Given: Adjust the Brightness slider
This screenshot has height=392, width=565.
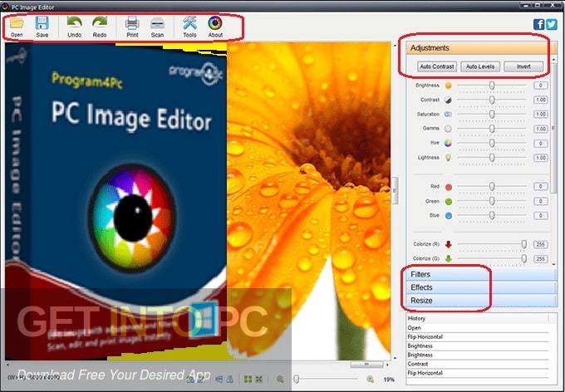Looking at the screenshot, I should point(492,86).
